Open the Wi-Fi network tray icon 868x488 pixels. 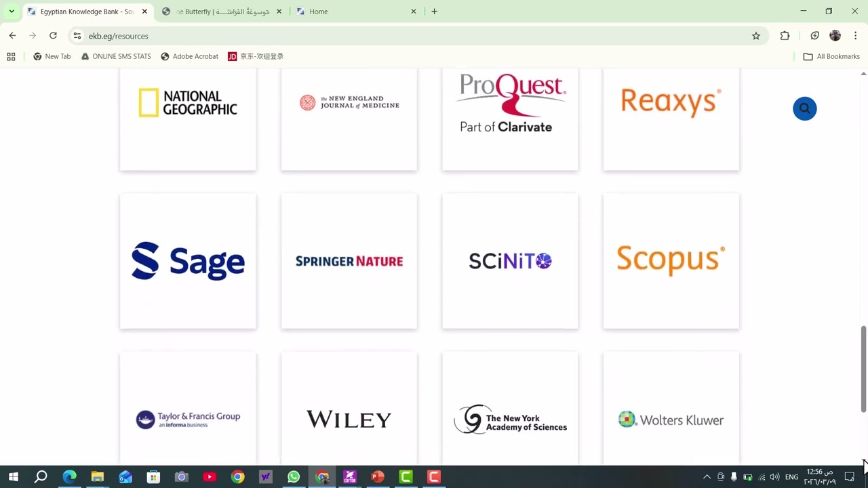click(762, 477)
